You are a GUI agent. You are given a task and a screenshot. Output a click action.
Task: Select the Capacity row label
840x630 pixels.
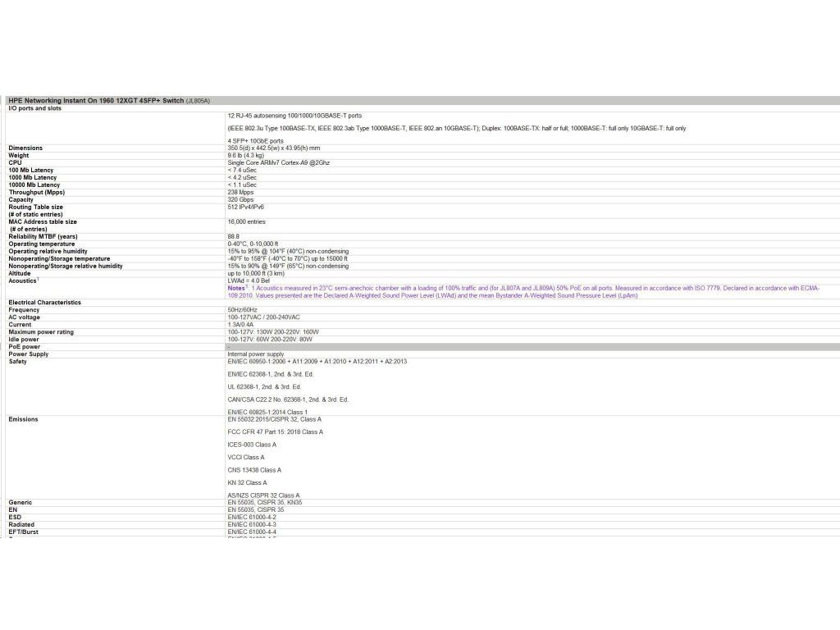[21, 200]
